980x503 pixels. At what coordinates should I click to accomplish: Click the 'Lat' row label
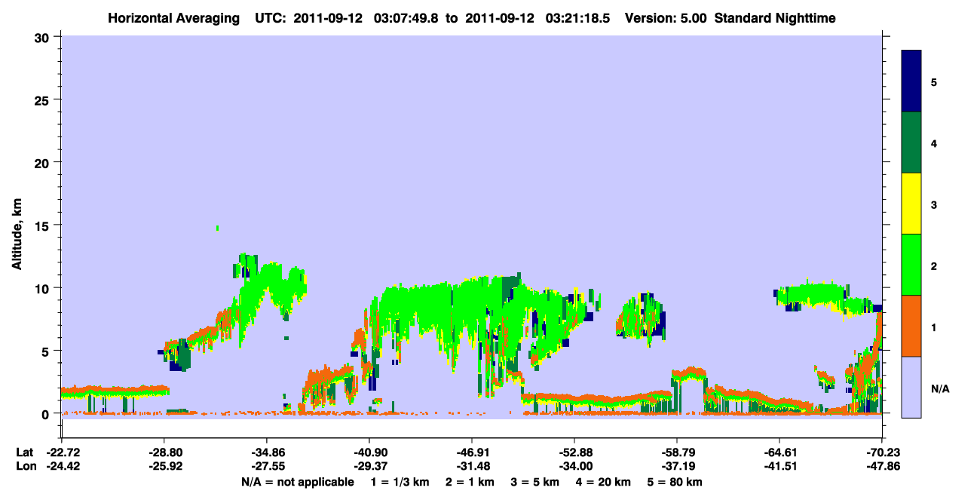click(24, 452)
